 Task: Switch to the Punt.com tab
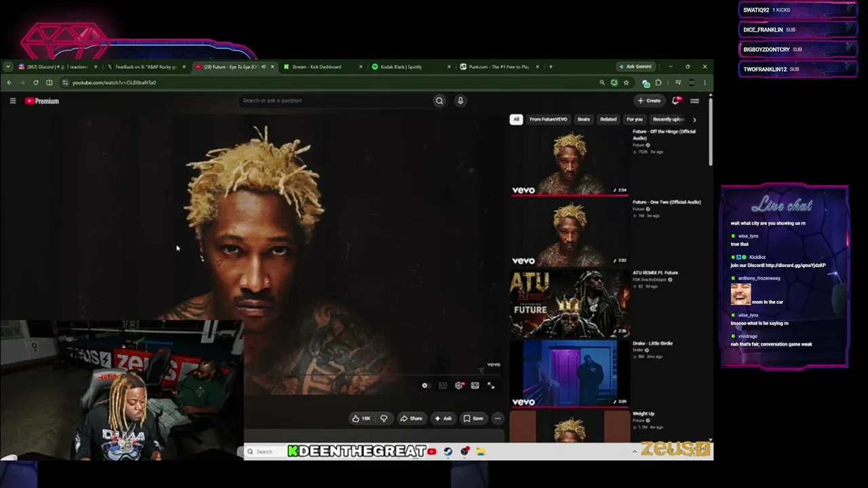click(x=498, y=66)
